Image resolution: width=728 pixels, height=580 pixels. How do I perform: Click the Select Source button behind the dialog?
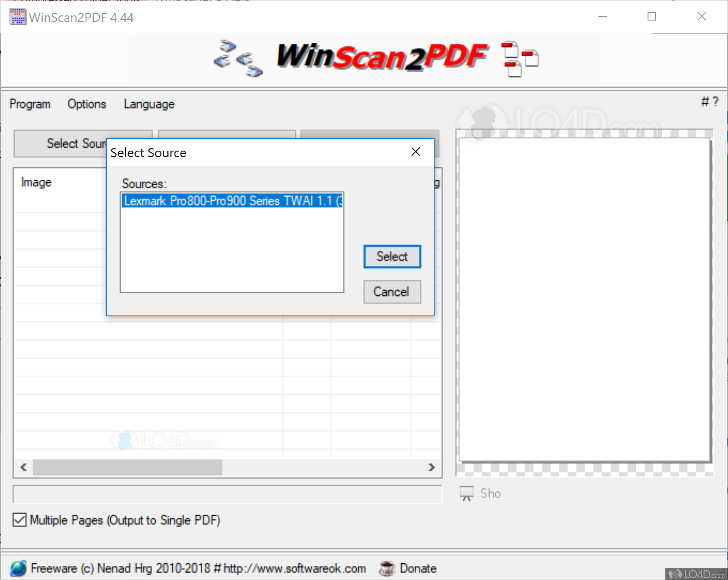(x=60, y=143)
